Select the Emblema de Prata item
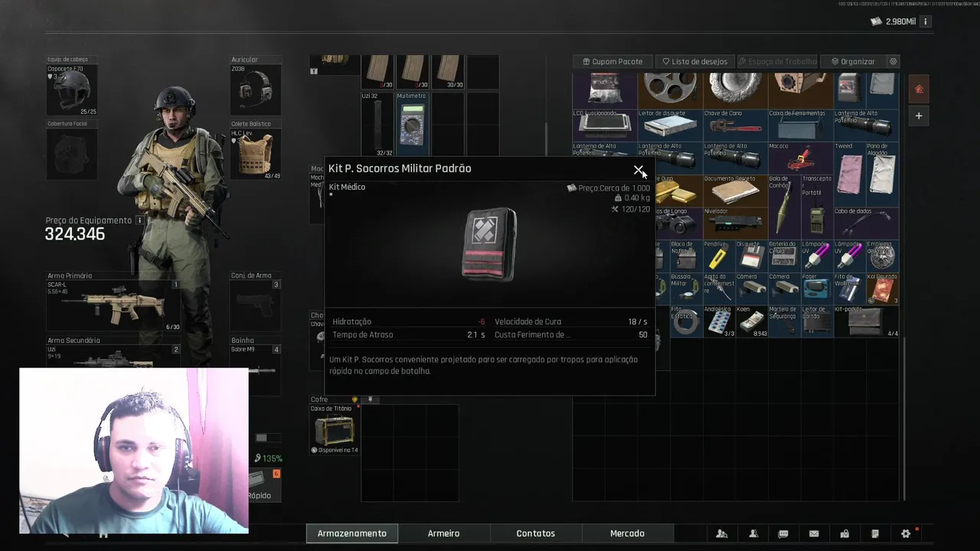The width and height of the screenshot is (980, 551). pyautogui.click(x=882, y=256)
